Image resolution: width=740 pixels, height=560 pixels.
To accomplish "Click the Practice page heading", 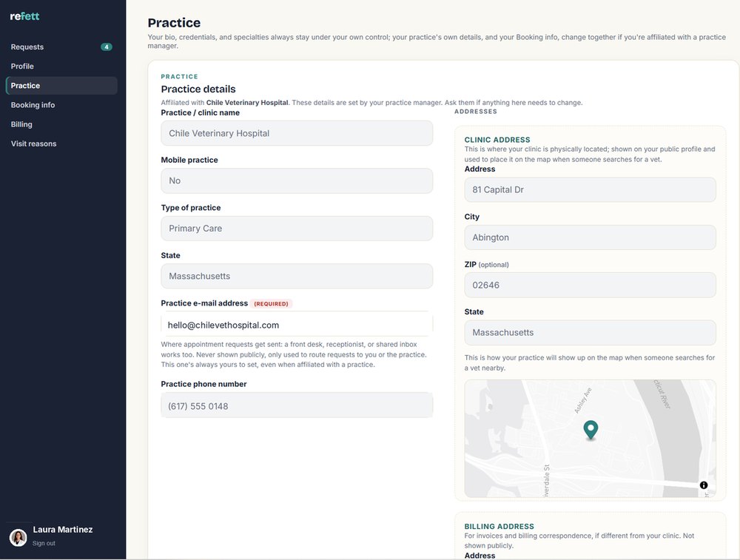I will click(174, 23).
